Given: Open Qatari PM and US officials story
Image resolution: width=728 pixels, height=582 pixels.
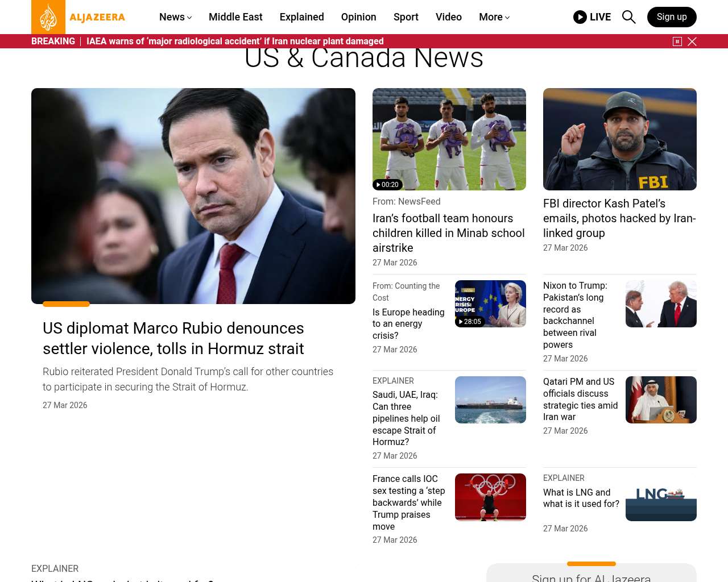Looking at the screenshot, I should coord(580,399).
